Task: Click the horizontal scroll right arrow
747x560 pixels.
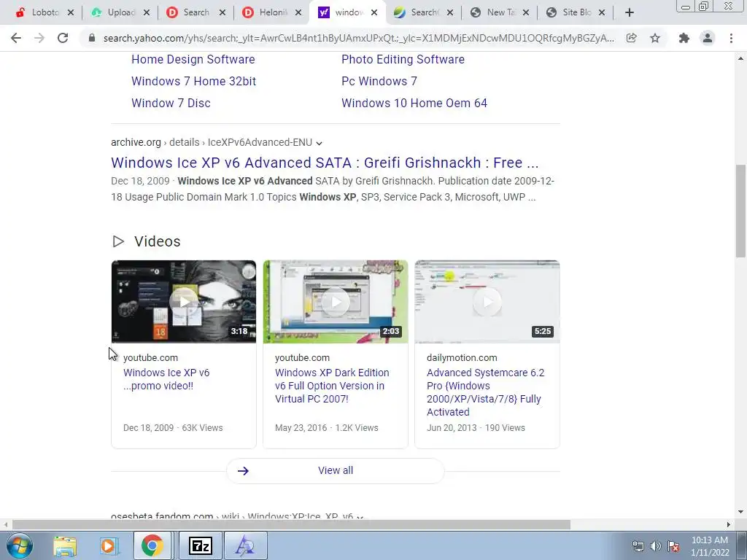Action: [728, 524]
